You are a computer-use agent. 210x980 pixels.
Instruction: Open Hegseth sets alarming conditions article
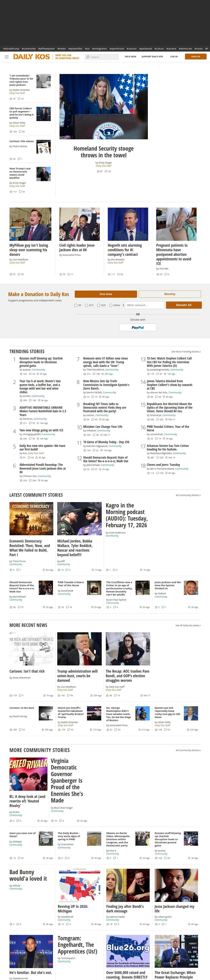click(x=125, y=250)
